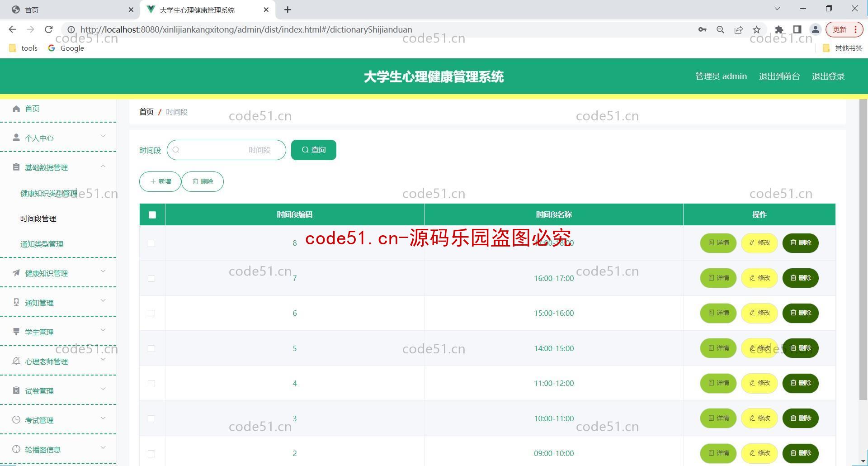Click the 查询 search button
Image resolution: width=868 pixels, height=466 pixels.
click(314, 150)
